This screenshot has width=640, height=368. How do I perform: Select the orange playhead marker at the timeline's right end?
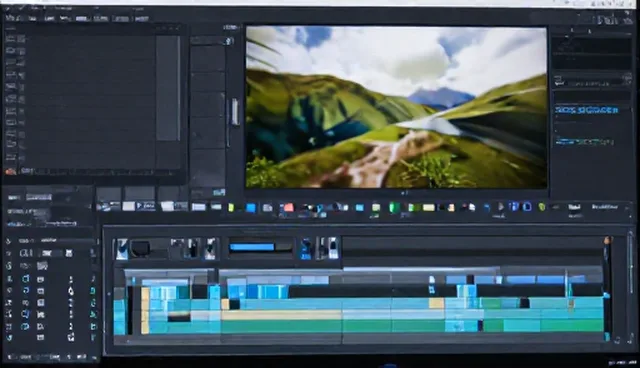607,240
